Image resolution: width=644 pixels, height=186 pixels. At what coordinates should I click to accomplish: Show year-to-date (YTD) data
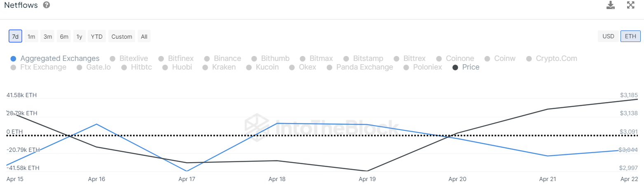(x=97, y=36)
